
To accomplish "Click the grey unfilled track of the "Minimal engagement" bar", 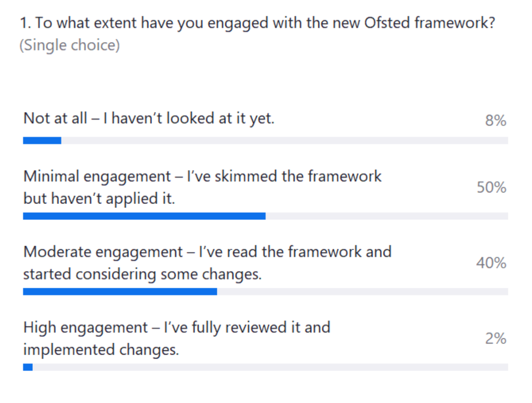I will [387, 216].
